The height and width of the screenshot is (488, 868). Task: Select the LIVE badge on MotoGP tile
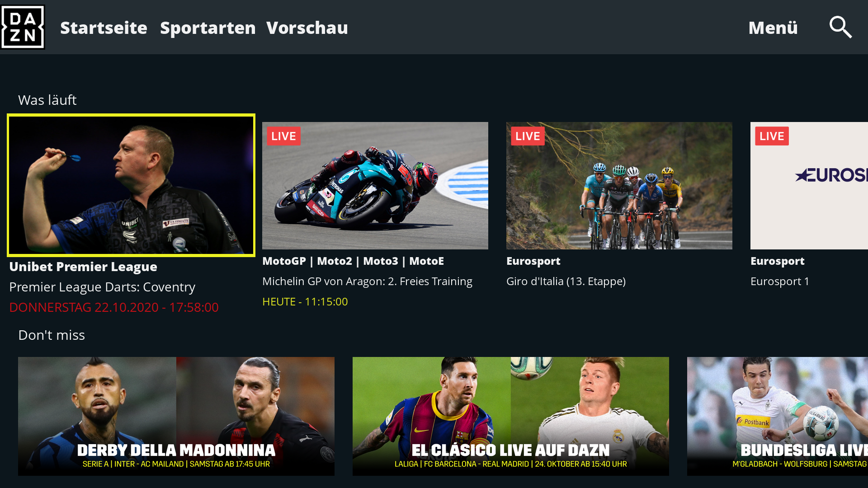(x=283, y=136)
